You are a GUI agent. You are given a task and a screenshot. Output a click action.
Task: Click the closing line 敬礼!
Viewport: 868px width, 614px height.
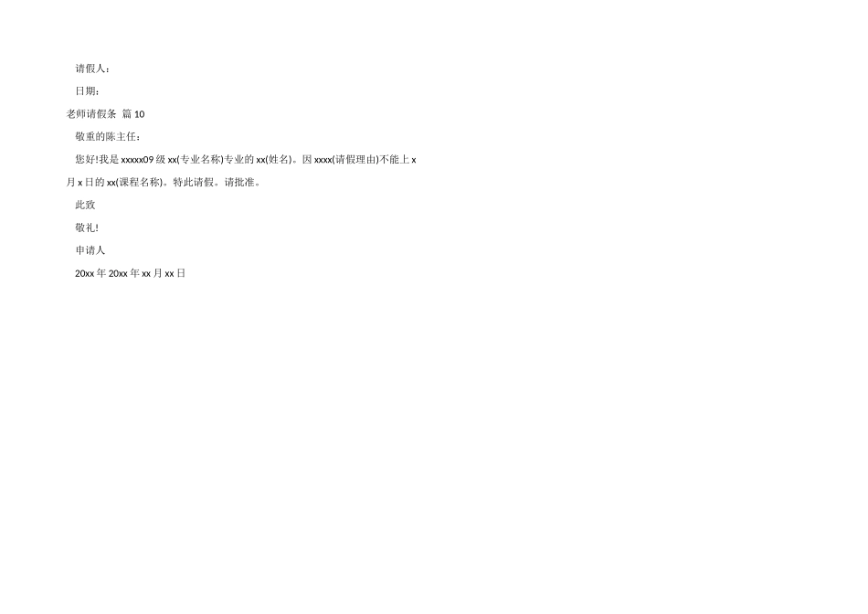point(87,228)
